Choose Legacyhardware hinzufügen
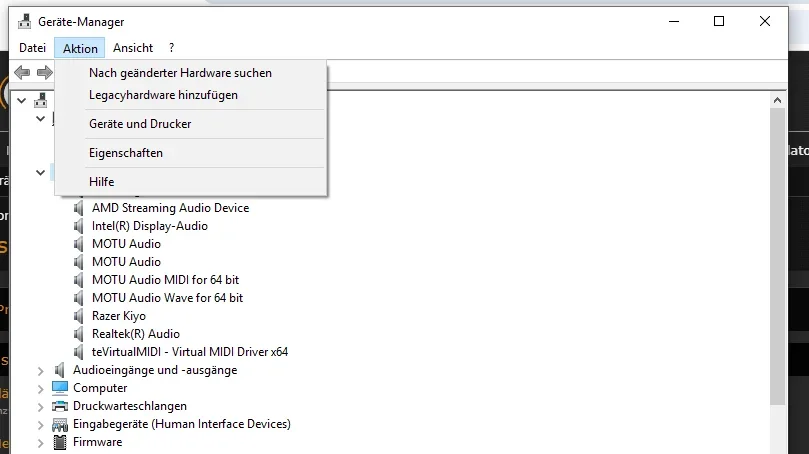Viewport: 809px width, 454px height. [x=191, y=95]
